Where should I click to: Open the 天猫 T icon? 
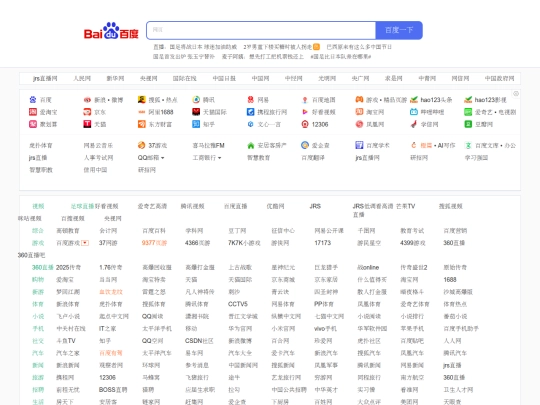click(87, 124)
